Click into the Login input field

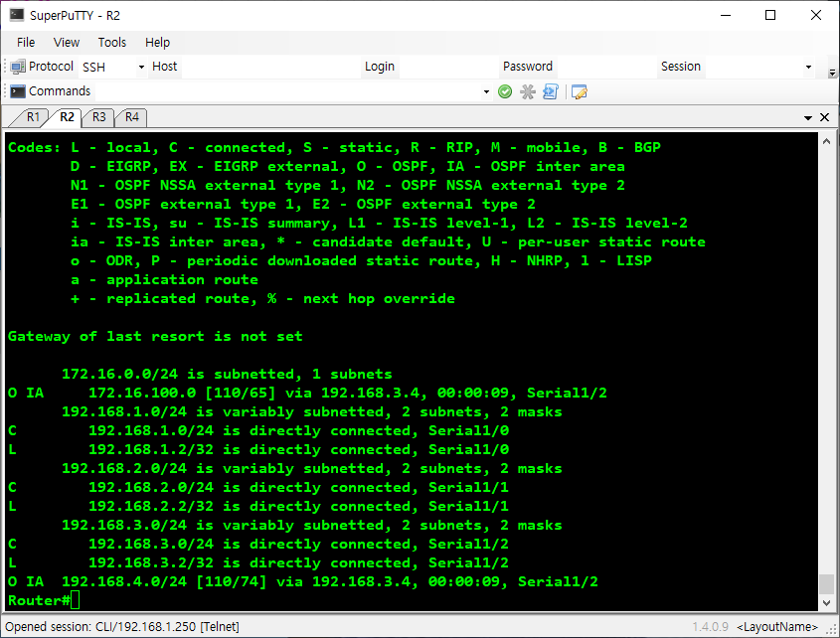click(448, 67)
